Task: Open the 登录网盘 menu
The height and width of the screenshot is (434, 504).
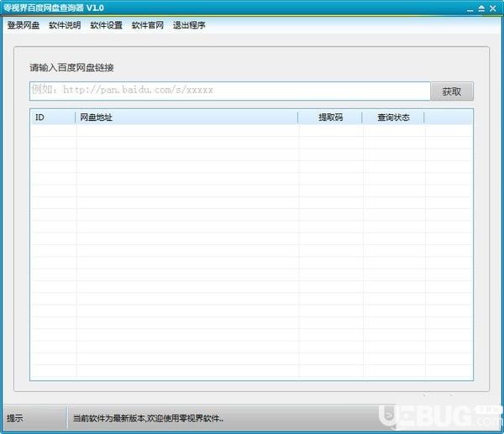Action: point(24,25)
